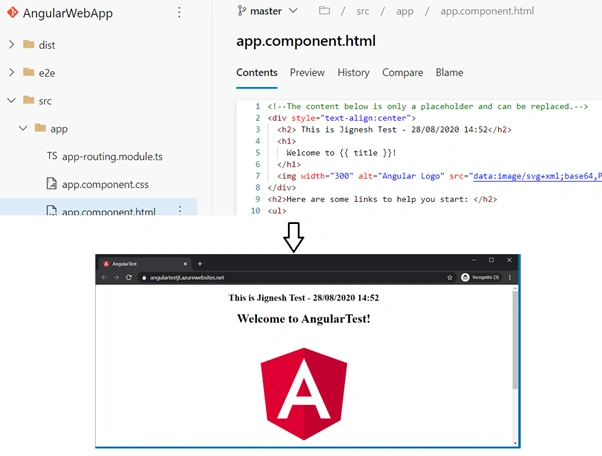
Task: Click the Angular logo image
Action: (304, 393)
